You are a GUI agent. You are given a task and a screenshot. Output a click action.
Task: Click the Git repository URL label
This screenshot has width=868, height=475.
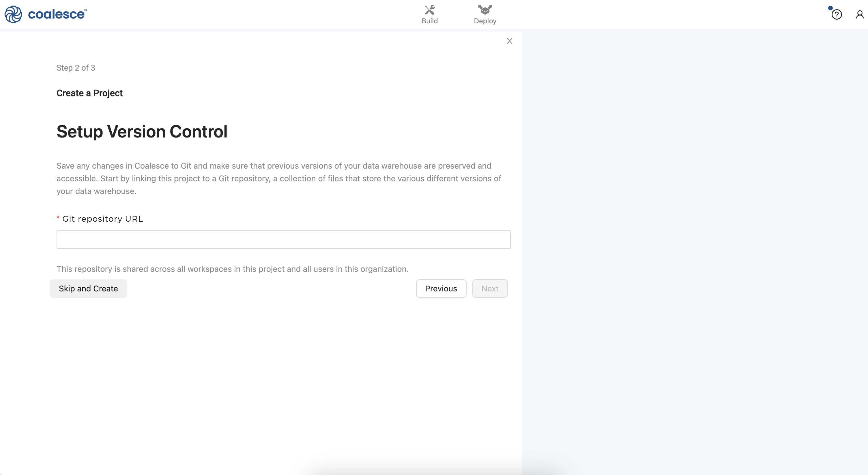(102, 219)
